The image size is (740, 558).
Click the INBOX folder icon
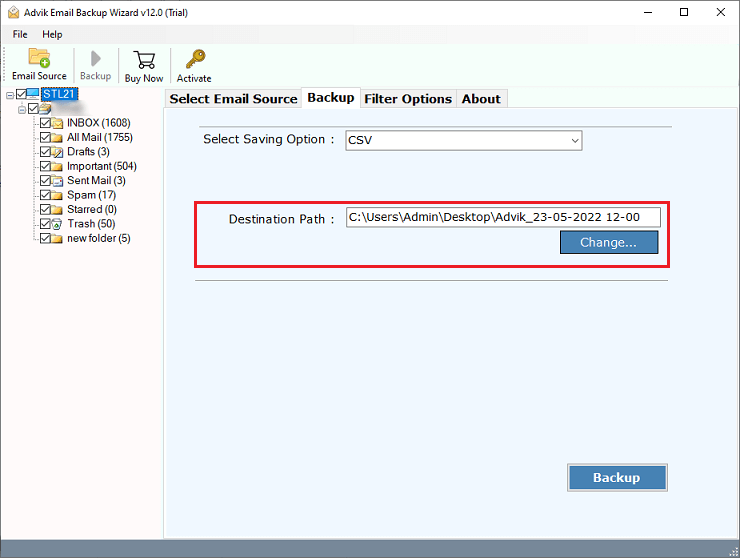click(57, 124)
